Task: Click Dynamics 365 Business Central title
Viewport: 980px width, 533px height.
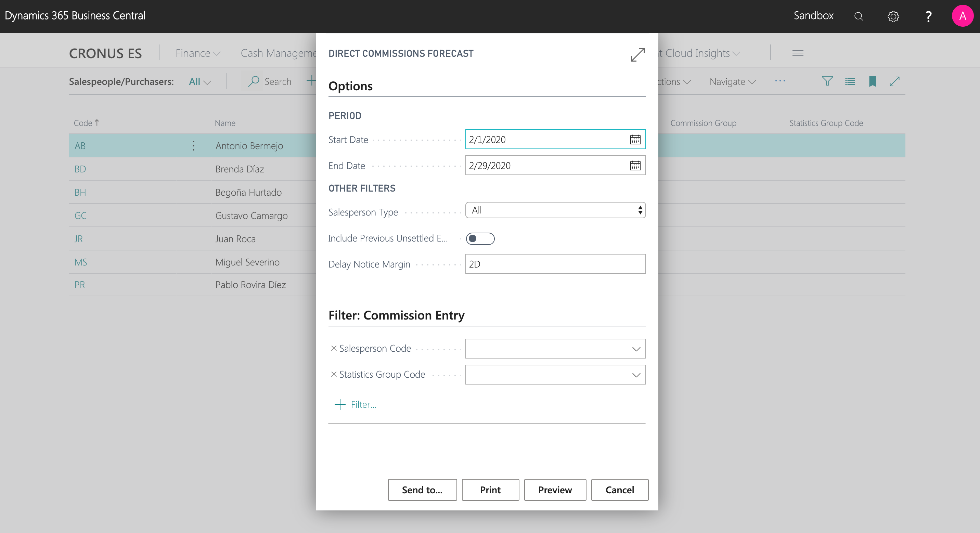Action: pyautogui.click(x=75, y=16)
